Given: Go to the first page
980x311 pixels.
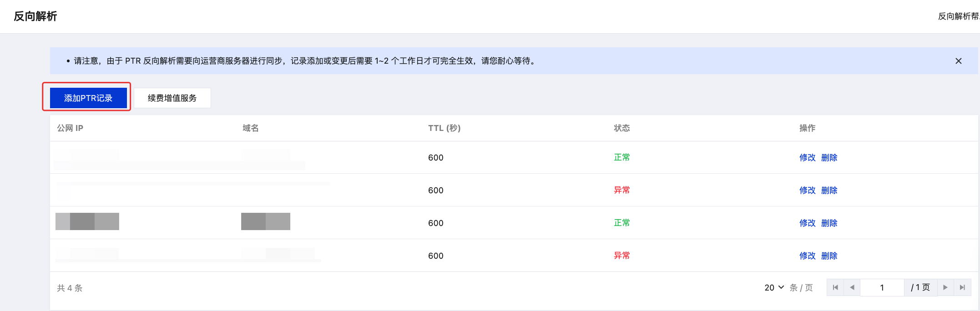Looking at the screenshot, I should [x=835, y=287].
